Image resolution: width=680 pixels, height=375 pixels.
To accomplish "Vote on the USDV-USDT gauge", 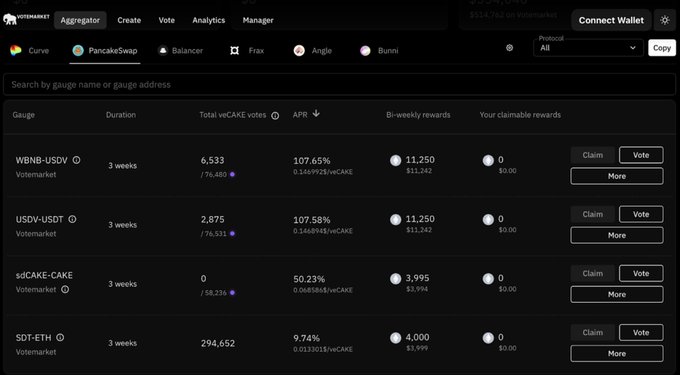I will coord(641,214).
